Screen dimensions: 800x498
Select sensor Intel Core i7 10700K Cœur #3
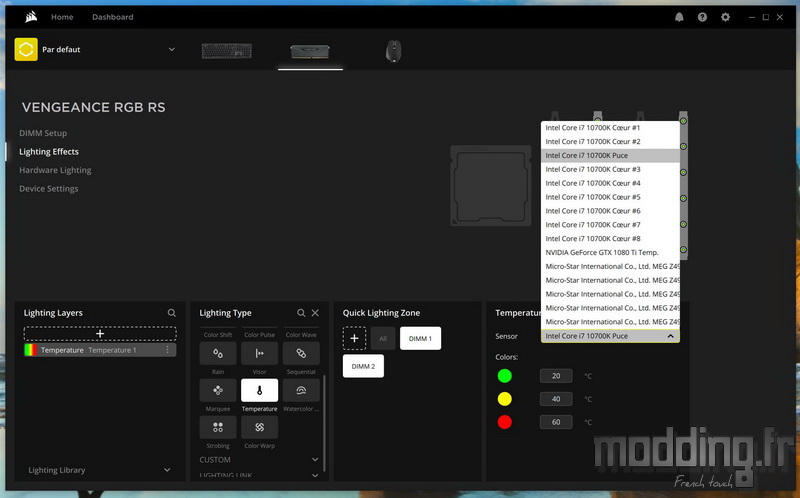click(x=610, y=169)
